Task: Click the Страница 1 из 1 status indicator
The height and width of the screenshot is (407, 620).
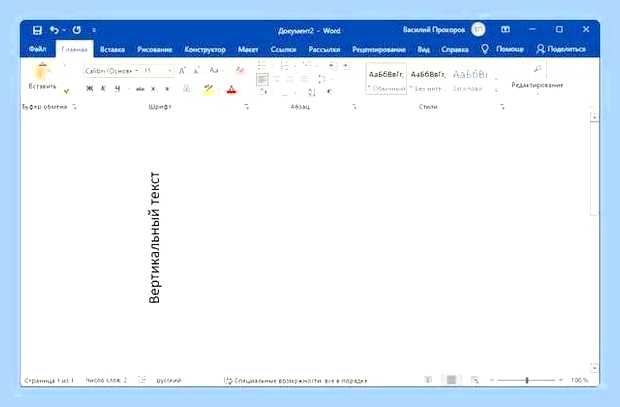Action: coord(49,380)
